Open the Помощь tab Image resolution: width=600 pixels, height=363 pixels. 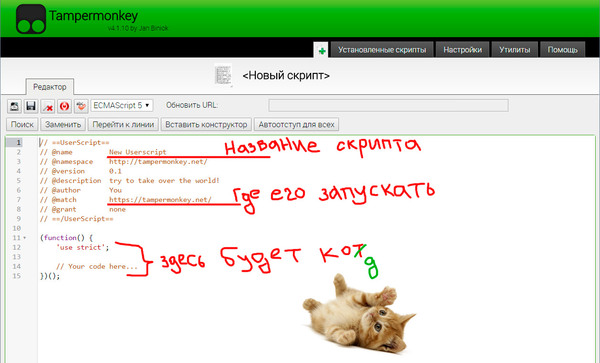coord(562,50)
